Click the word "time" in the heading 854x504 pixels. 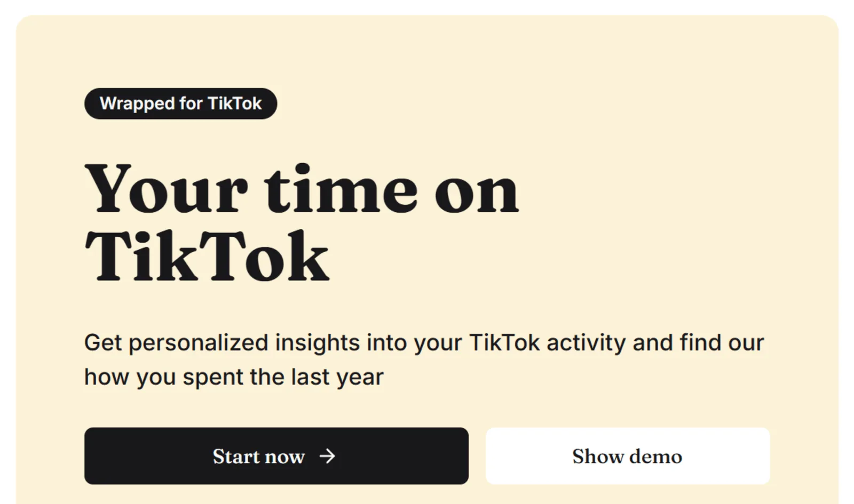click(x=341, y=190)
